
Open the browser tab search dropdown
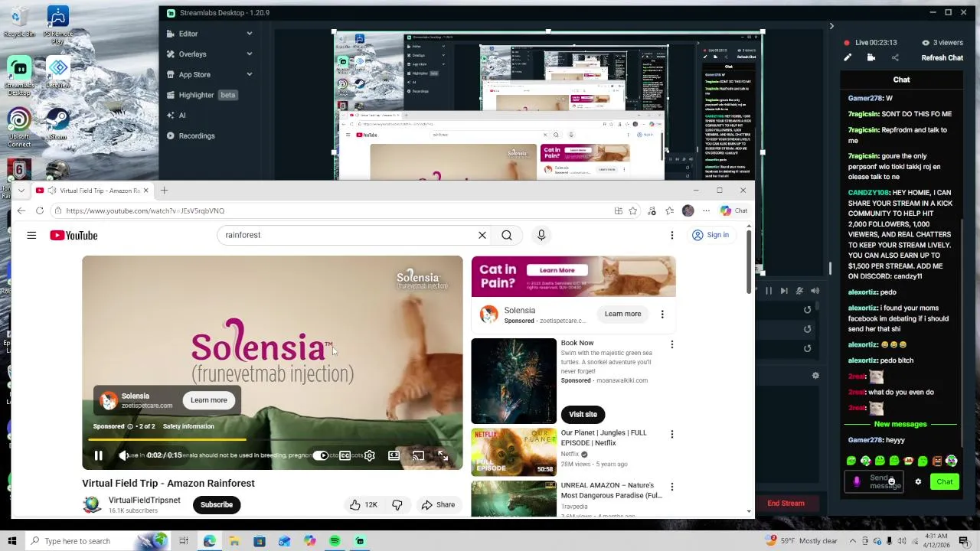pyautogui.click(x=21, y=190)
